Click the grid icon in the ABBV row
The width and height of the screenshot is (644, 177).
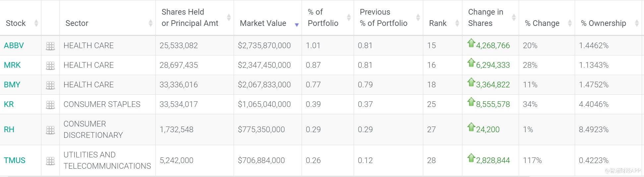pyautogui.click(x=50, y=46)
